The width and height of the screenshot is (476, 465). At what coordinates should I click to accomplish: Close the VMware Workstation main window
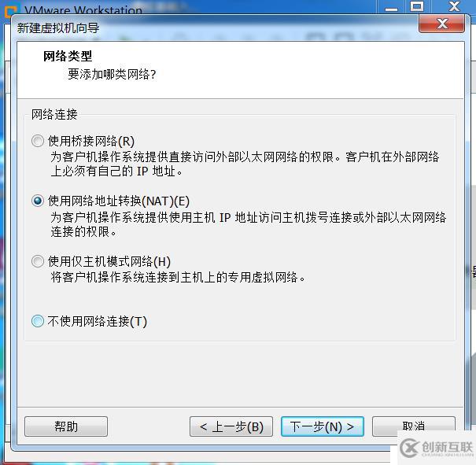tap(455, 6)
